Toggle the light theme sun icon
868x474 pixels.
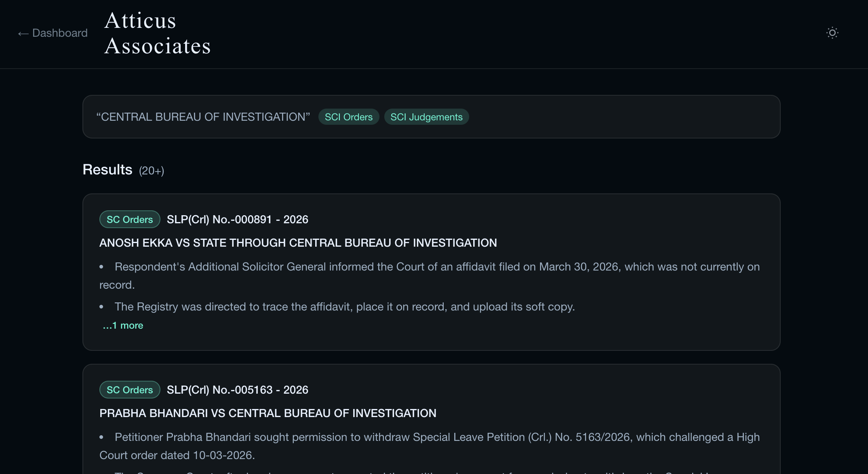[832, 33]
